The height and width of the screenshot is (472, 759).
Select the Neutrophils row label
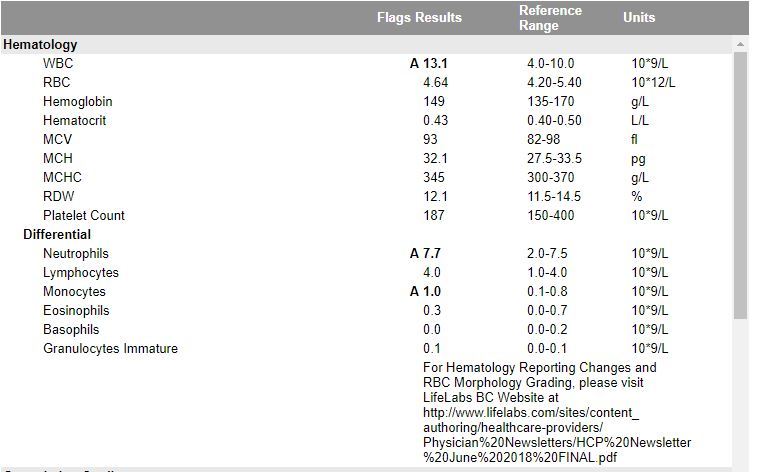pyautogui.click(x=76, y=254)
